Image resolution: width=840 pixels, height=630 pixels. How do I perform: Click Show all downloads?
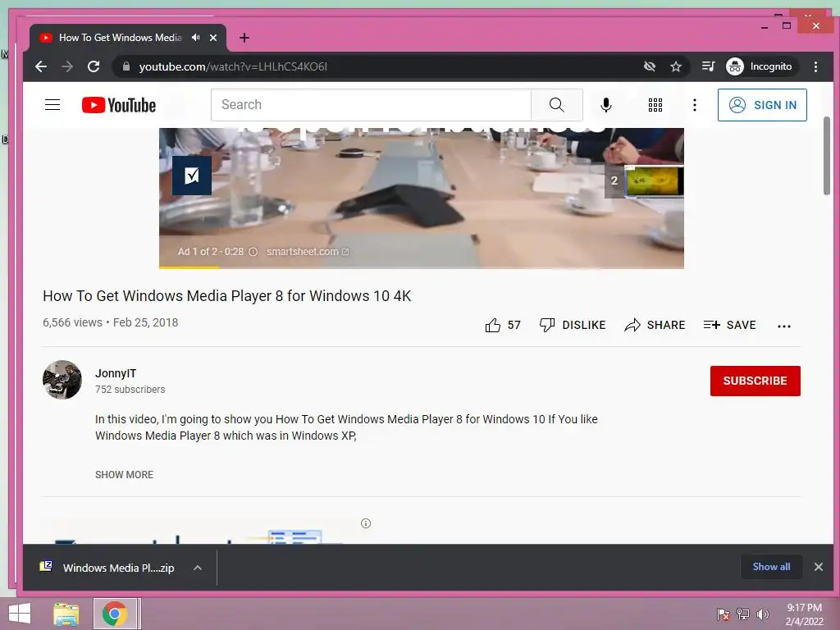click(x=771, y=567)
